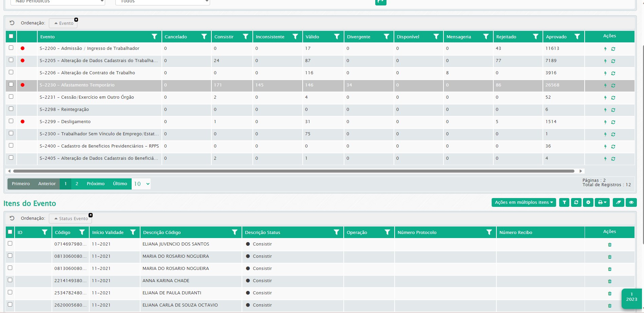644x313 pixels.
Task: Click green share arrow button at top
Action: (x=381, y=2)
